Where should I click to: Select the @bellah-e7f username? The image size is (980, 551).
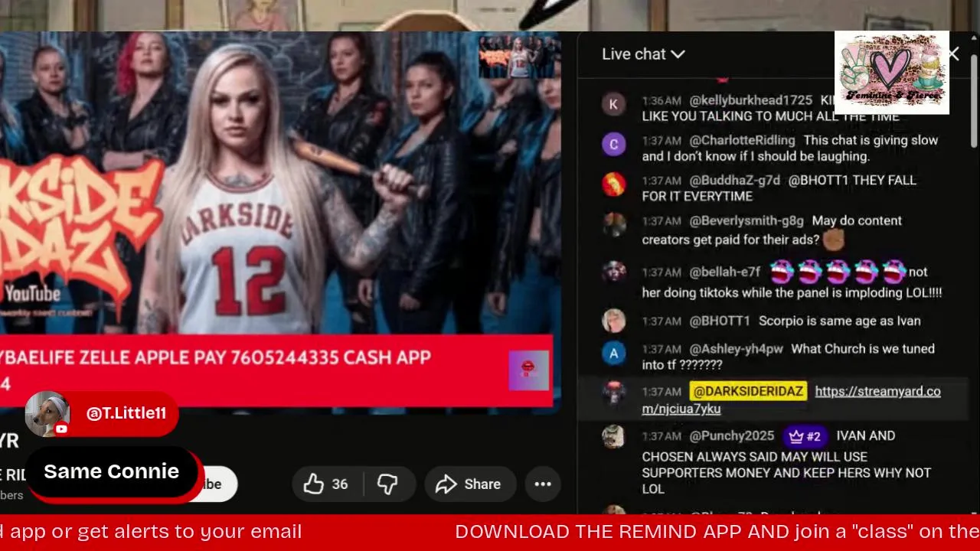[724, 272]
